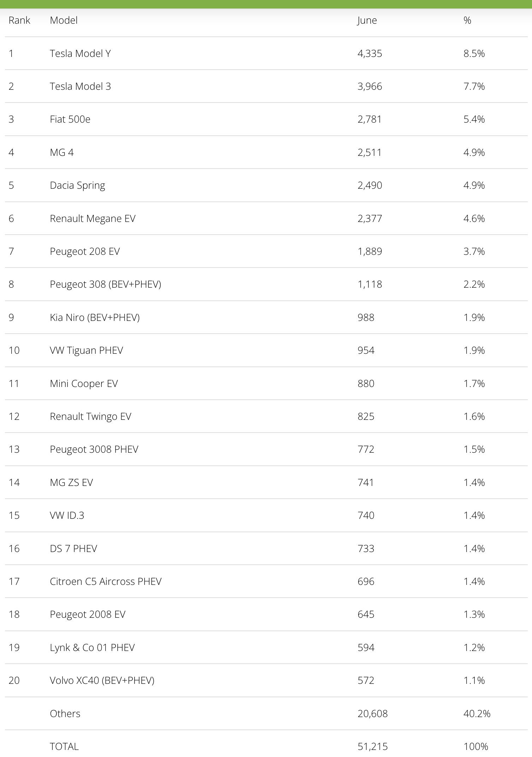Select the Fiat 500e model cell

coord(70,119)
